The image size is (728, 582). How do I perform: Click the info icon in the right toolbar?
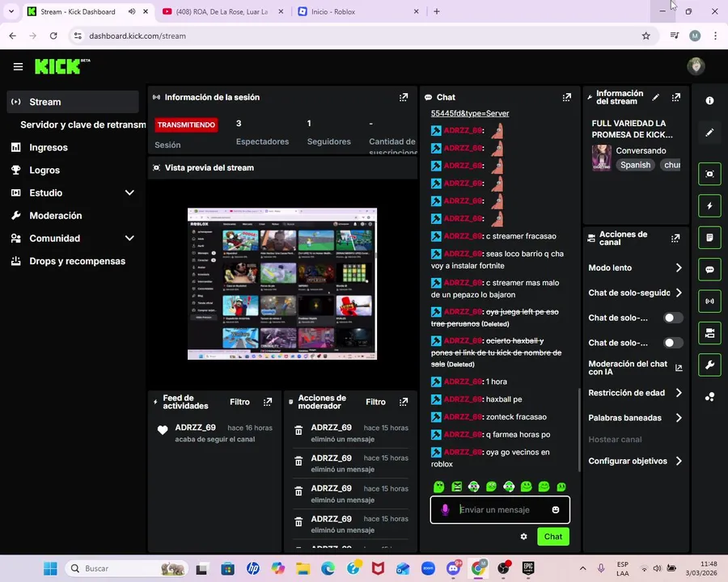(709, 101)
